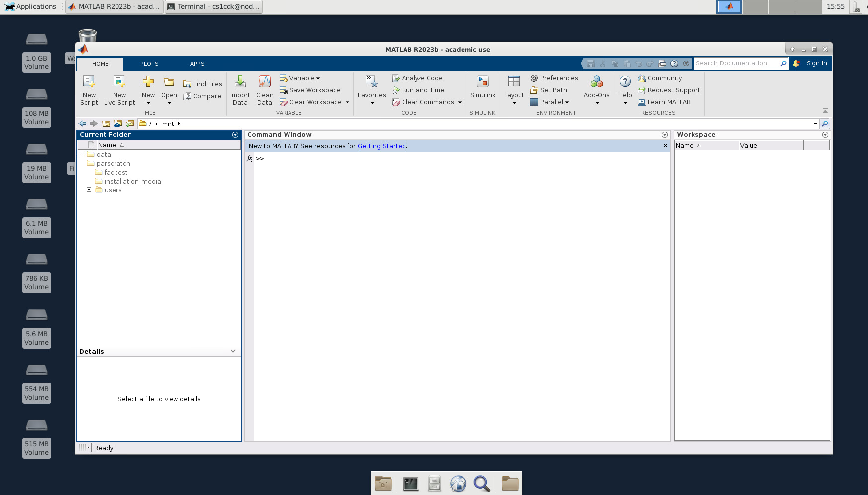Click in Search Documentation field
The height and width of the screenshot is (495, 868).
(x=736, y=63)
